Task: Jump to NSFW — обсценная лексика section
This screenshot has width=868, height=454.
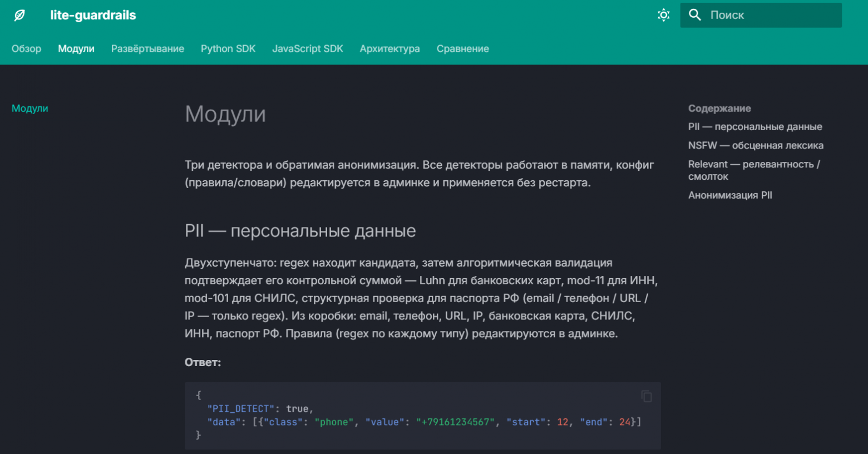Action: tap(756, 145)
